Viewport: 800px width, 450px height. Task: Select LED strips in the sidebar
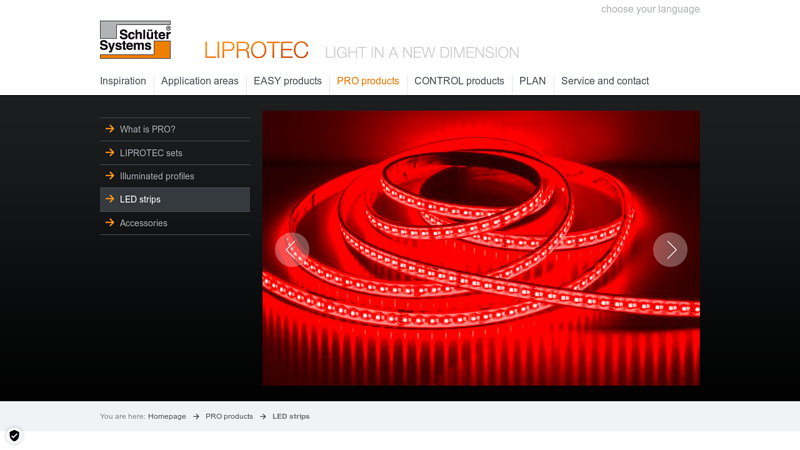click(x=175, y=199)
